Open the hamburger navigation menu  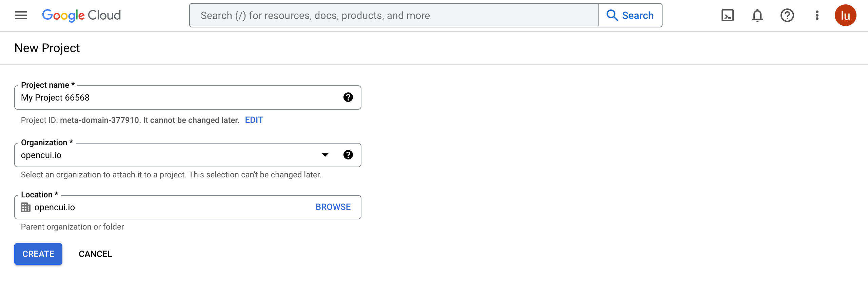point(21,15)
